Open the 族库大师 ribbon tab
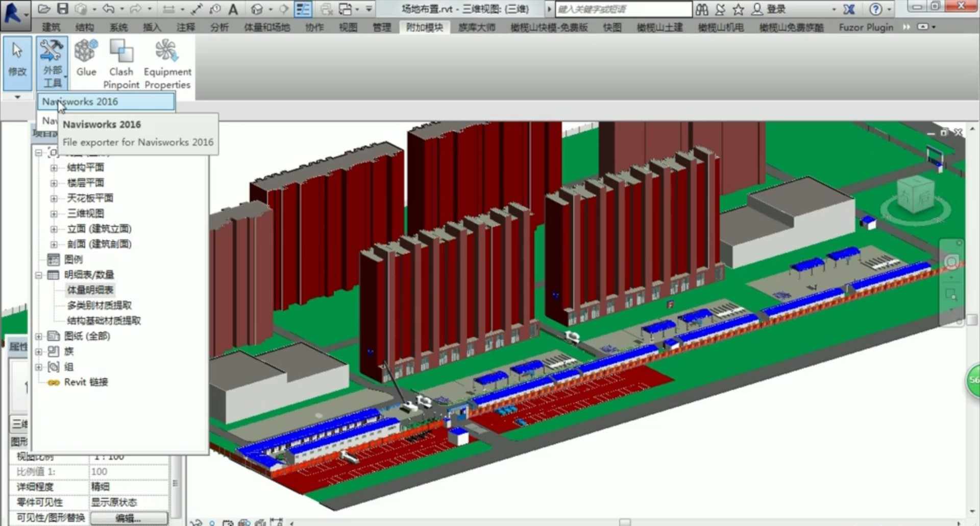 pyautogui.click(x=476, y=28)
